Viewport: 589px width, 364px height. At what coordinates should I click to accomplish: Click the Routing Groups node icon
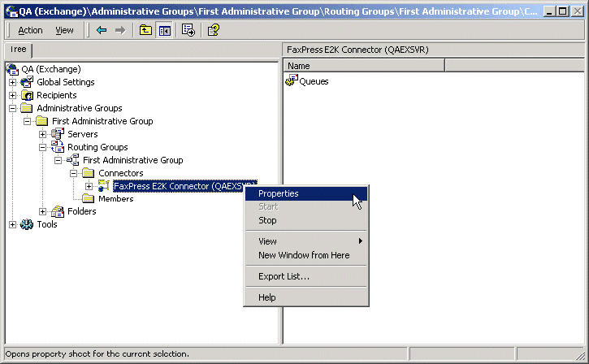coord(58,147)
